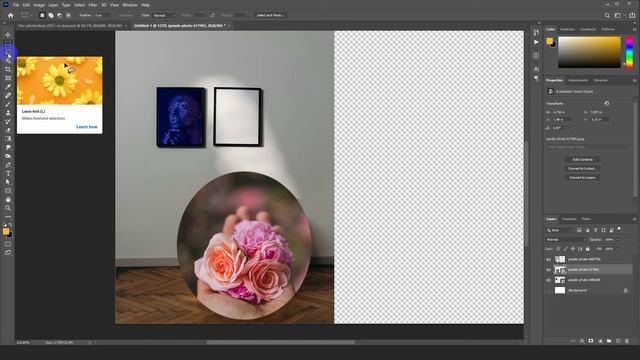The width and height of the screenshot is (640, 360).
Task: Switch to the Adjustments tab
Action: [x=578, y=80]
